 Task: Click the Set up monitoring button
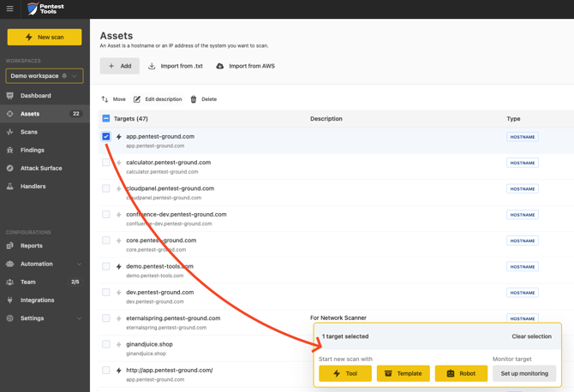point(524,373)
